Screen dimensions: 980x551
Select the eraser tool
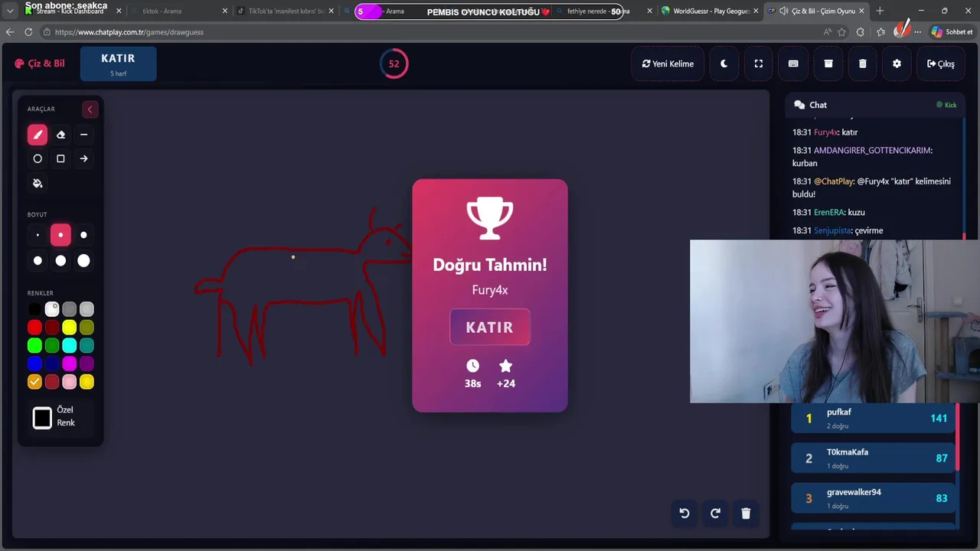coord(60,135)
